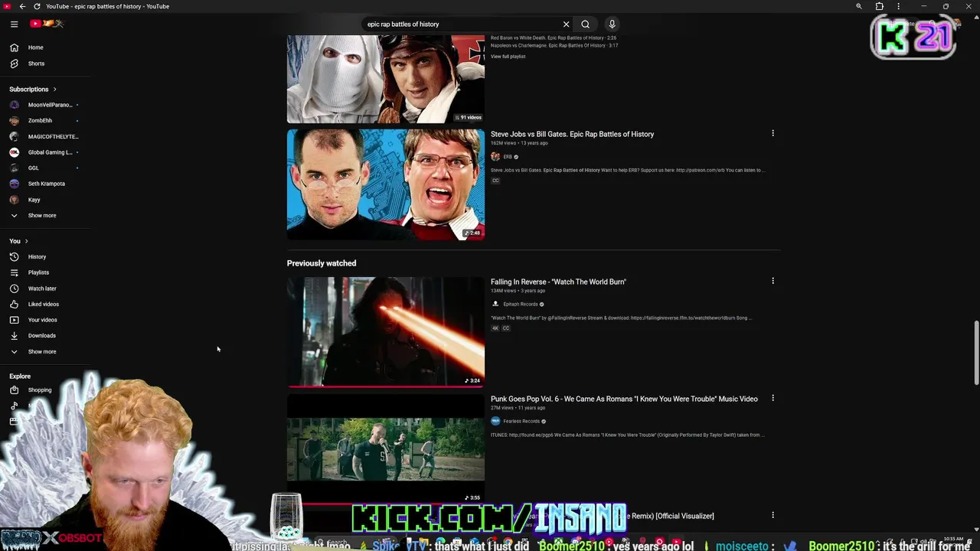Click the Red Baron vs White Death entry

click(x=554, y=37)
